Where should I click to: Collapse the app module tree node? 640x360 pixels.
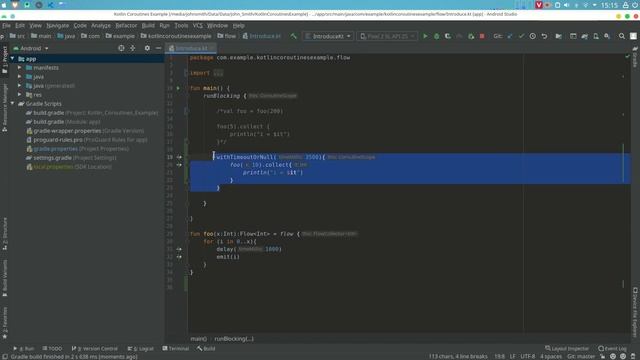click(x=13, y=59)
